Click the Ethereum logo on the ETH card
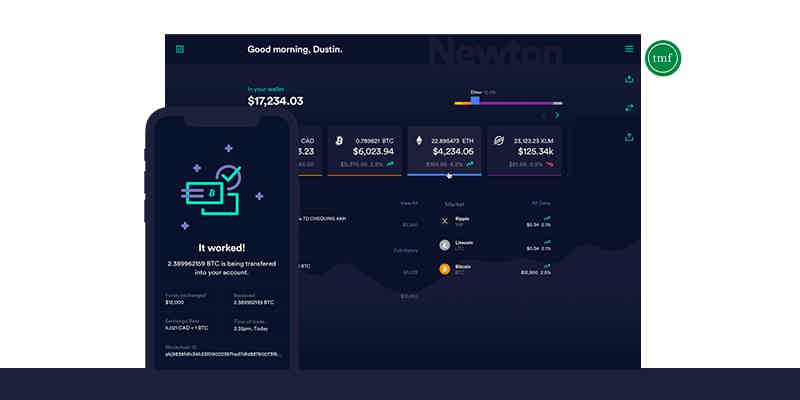Image resolution: width=800 pixels, height=400 pixels. pyautogui.click(x=419, y=140)
